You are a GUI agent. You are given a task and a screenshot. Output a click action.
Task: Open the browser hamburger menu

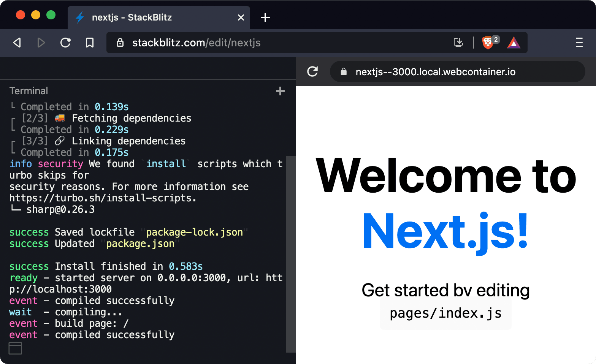click(579, 43)
